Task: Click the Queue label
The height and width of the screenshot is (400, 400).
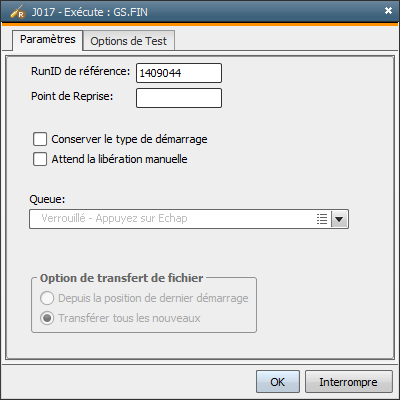Action: [x=47, y=199]
